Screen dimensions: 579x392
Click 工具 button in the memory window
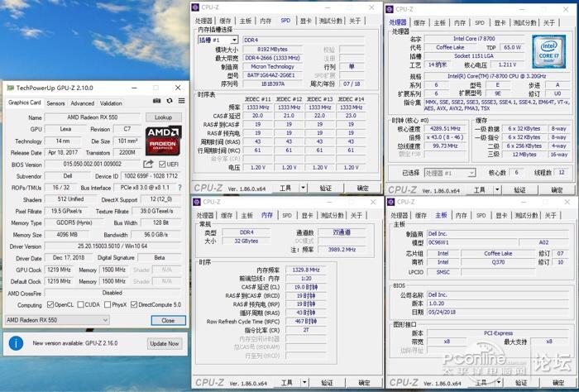(x=287, y=382)
